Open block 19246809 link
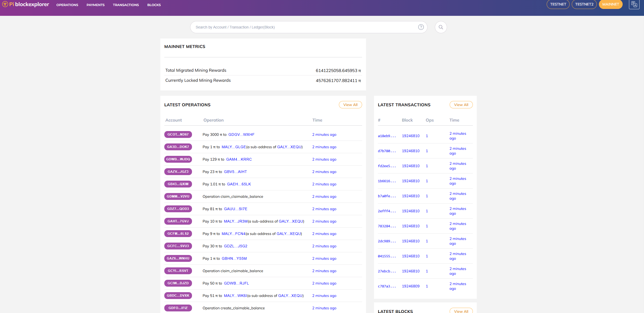The width and height of the screenshot is (644, 313). coord(411,286)
